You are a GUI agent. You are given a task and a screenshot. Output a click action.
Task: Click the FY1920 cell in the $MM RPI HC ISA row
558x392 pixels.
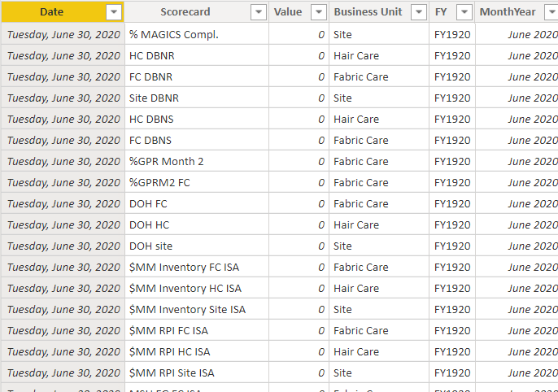[452, 352]
